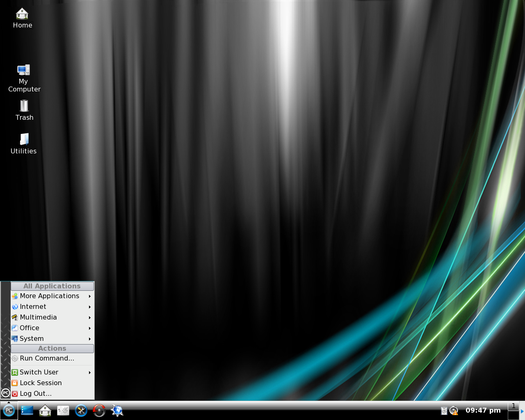
Task: Open the Trash desktop icon
Action: click(24, 110)
